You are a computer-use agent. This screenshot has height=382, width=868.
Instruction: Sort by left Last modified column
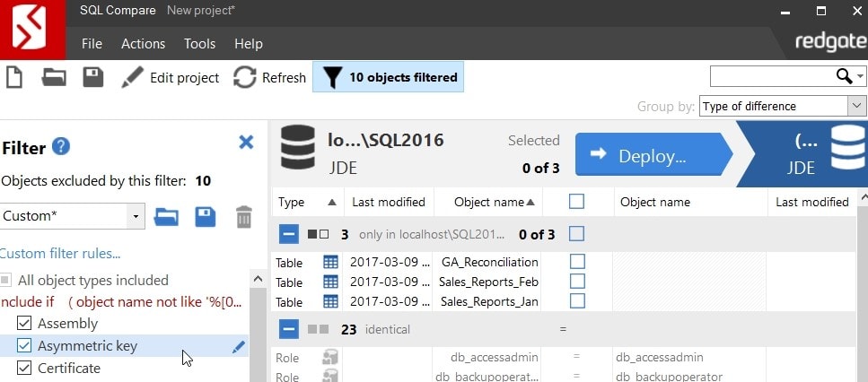[x=389, y=202]
